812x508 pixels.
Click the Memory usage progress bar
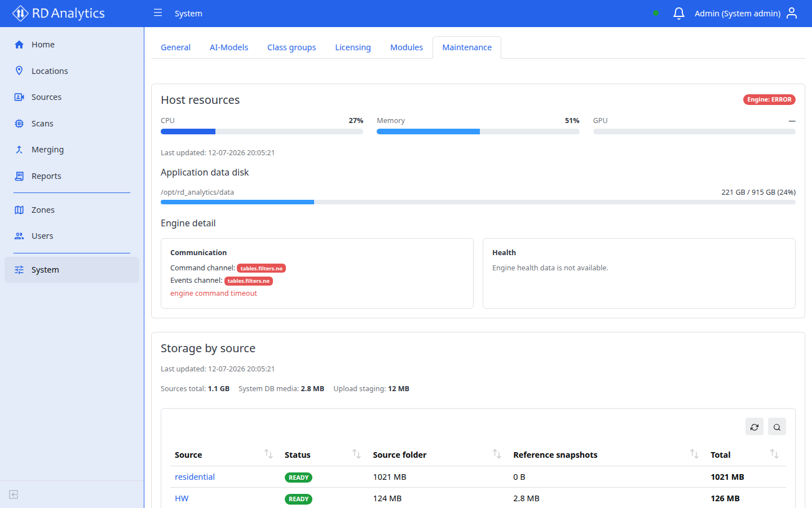coord(478,132)
